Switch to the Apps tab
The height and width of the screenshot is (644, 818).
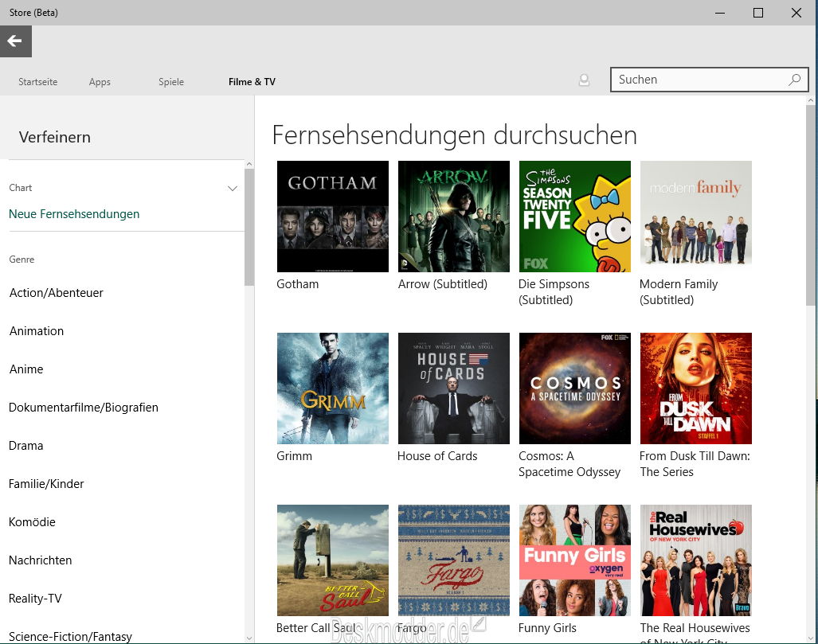tap(100, 82)
